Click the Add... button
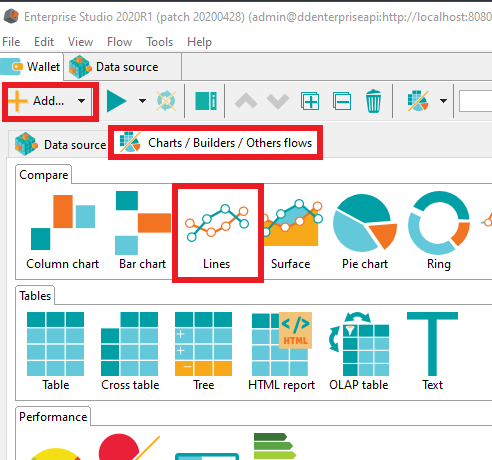Screen dimensions: 492x460 click(49, 101)
